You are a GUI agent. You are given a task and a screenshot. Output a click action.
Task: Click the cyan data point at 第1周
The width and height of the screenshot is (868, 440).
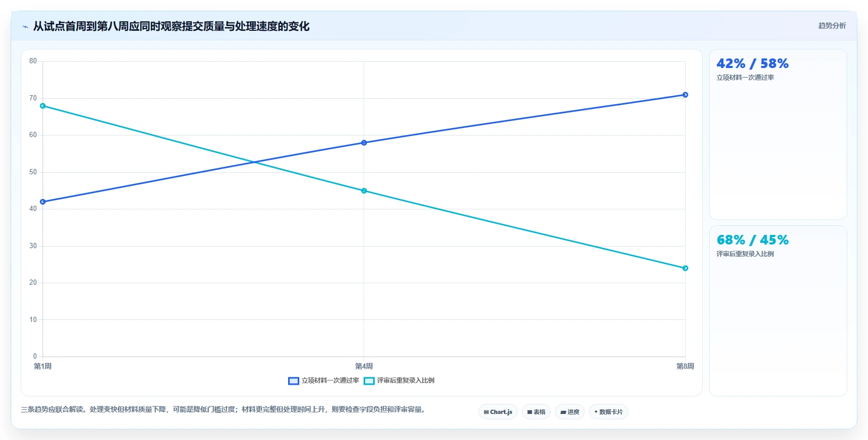[x=43, y=106]
